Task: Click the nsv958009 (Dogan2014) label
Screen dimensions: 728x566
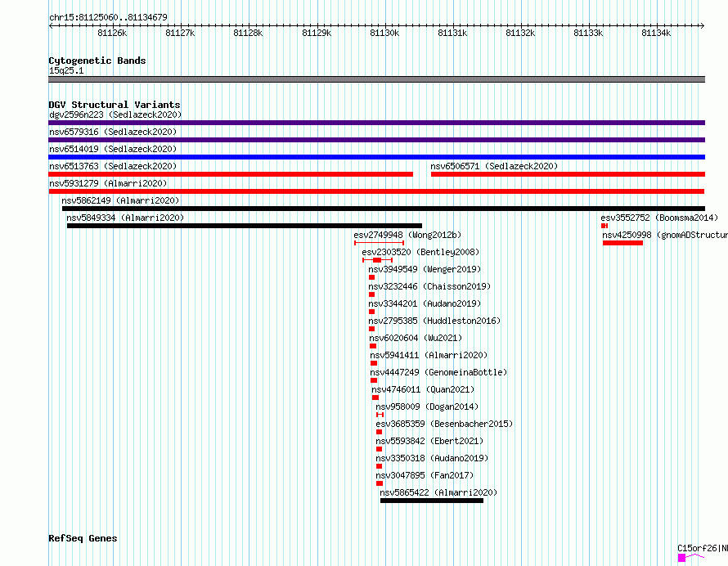Action: [427, 407]
